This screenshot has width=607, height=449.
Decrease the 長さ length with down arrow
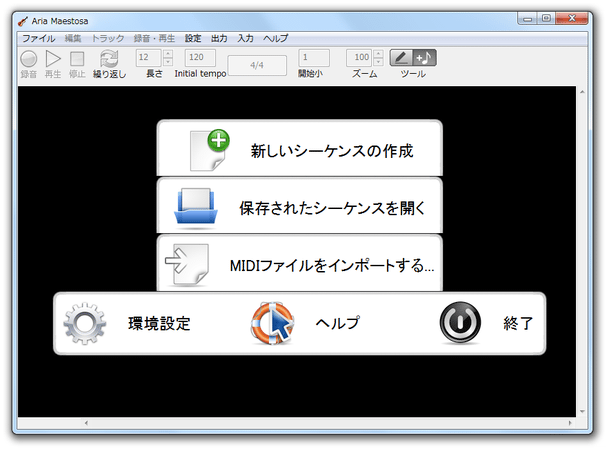tap(168, 62)
